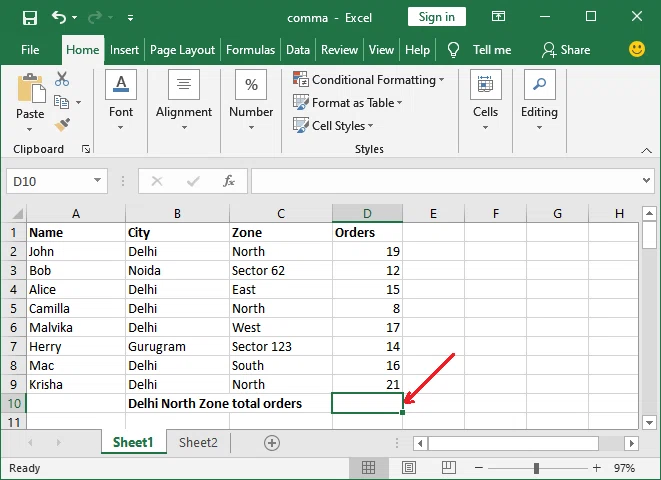Click the Cancel X icon in formula bar
The height and width of the screenshot is (480, 661).
click(157, 181)
